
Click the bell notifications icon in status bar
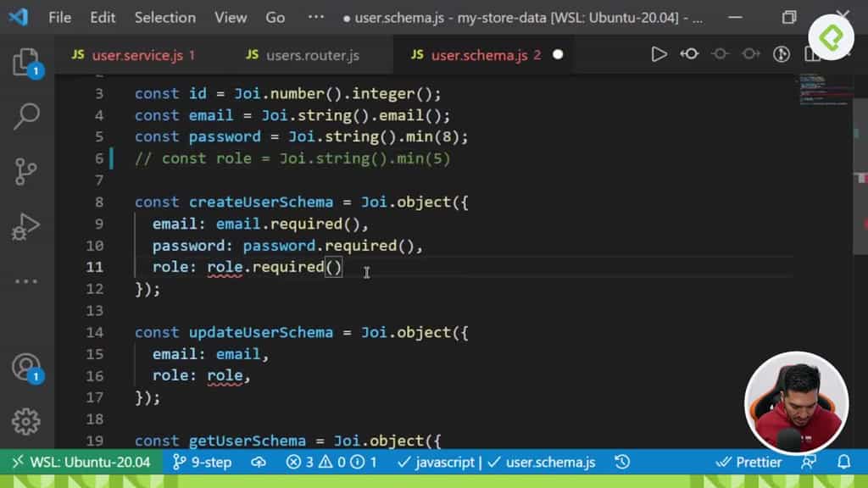click(846, 463)
